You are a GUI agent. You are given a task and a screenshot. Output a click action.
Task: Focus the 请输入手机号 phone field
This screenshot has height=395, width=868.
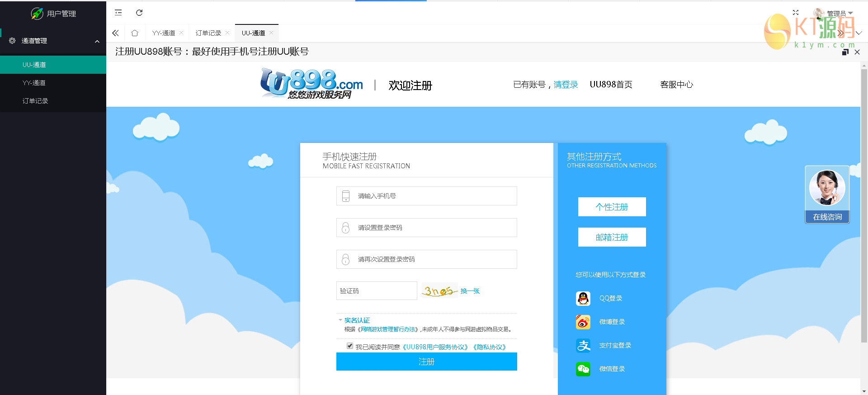[x=427, y=196]
